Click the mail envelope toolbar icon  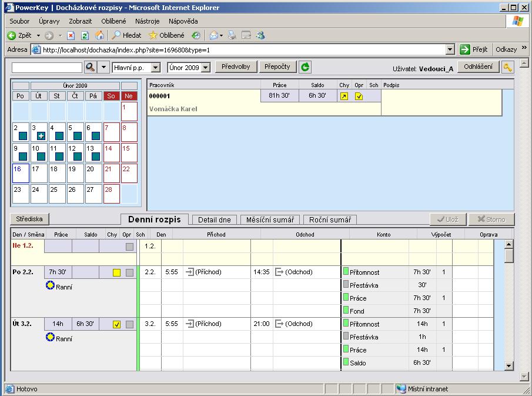coord(214,35)
